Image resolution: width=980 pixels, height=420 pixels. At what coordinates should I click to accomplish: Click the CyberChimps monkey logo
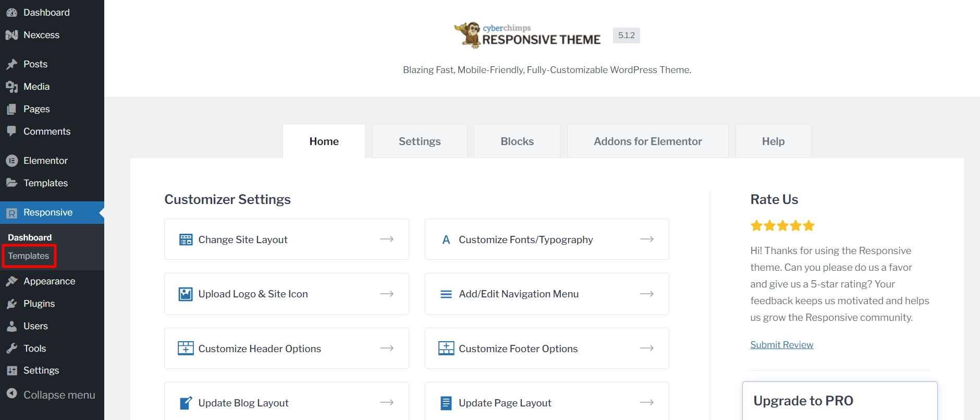point(468,35)
